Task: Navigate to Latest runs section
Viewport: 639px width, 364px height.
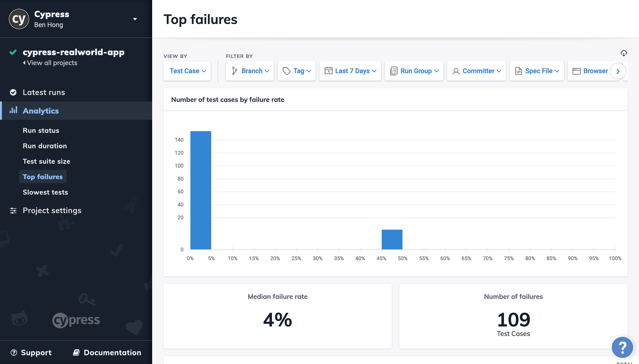Action: [44, 92]
